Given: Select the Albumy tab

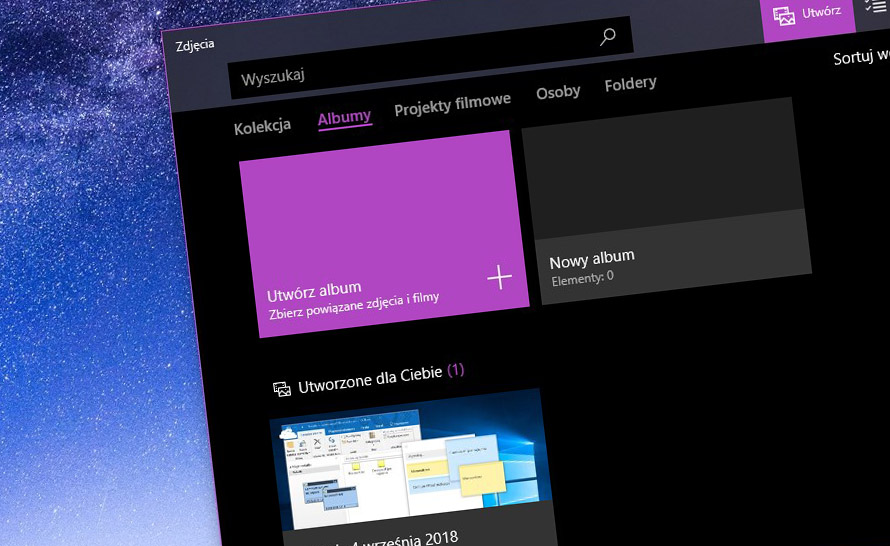Looking at the screenshot, I should pyautogui.click(x=345, y=119).
